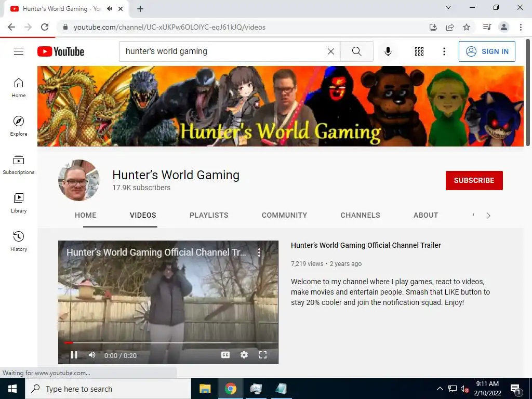
Task: Clear the search box with the X
Action: point(331,51)
